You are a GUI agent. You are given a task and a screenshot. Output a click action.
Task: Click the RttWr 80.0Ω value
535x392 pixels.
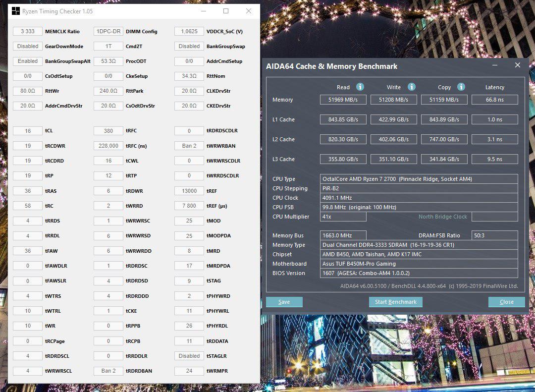click(x=28, y=91)
